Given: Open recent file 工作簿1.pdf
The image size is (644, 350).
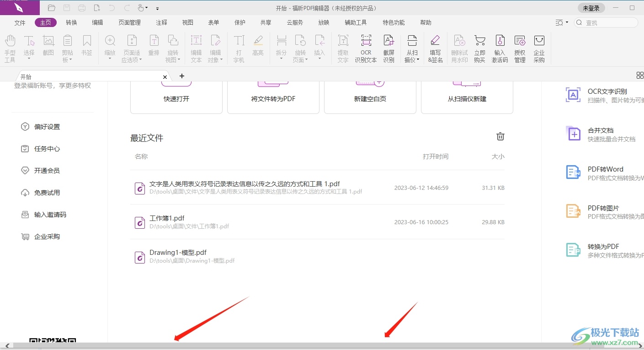Looking at the screenshot, I should (317, 222).
